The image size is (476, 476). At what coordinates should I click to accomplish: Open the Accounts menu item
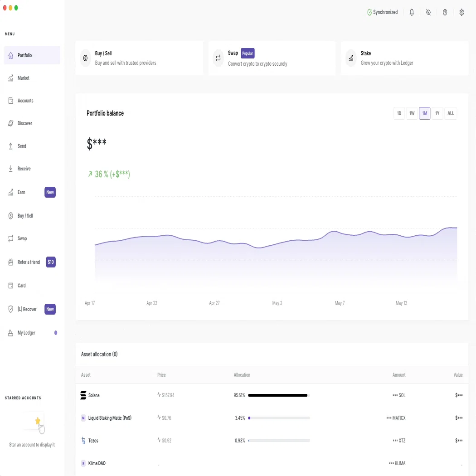coord(32,101)
